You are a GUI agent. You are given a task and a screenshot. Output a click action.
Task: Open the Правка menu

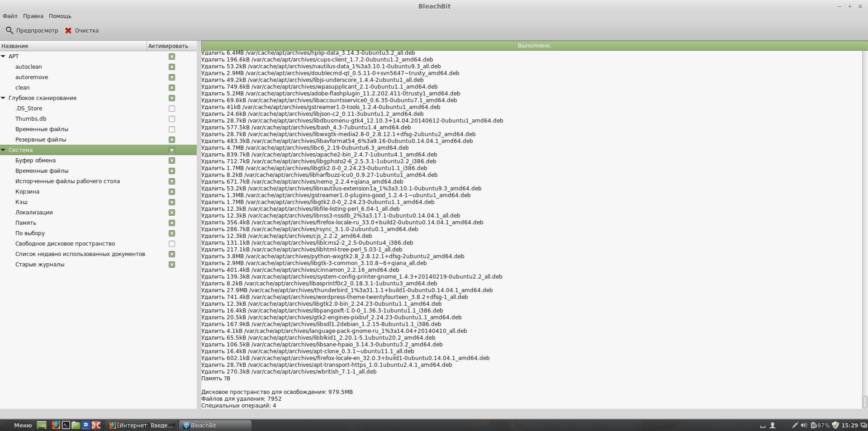(33, 16)
